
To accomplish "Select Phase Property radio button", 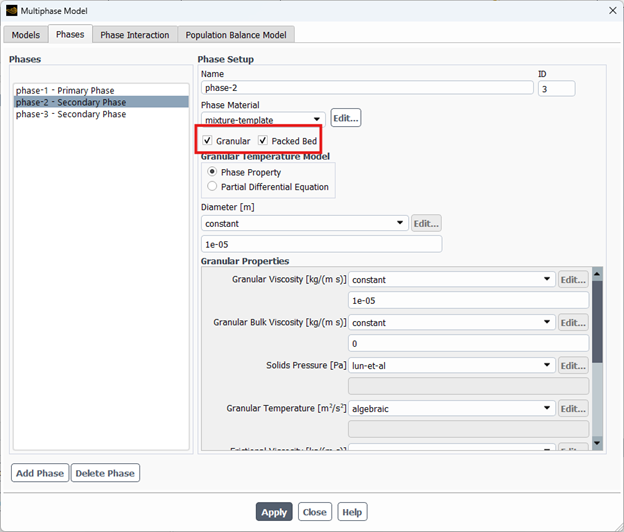I will point(212,172).
